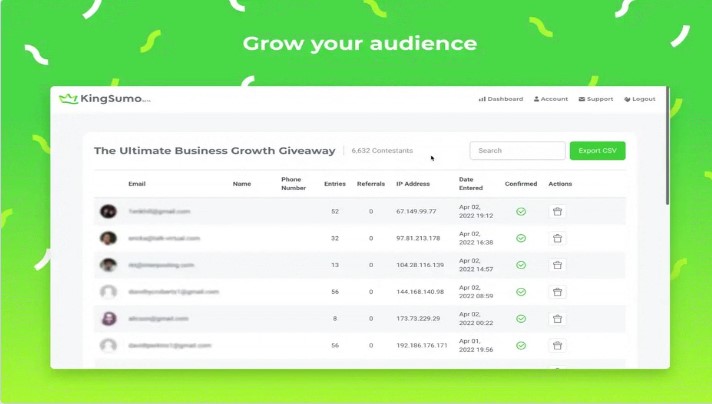Screen dimensions: 712x404
Task: Click the Email column header
Action: (x=137, y=184)
